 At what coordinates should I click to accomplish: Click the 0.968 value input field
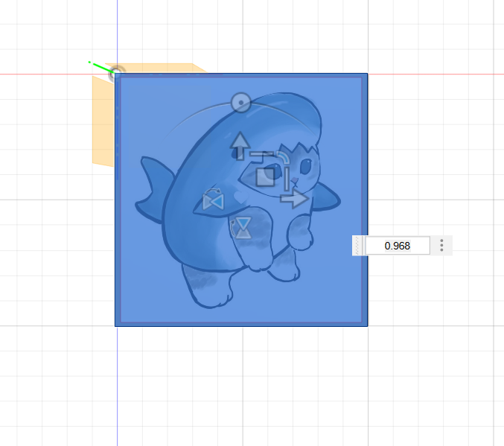[398, 246]
